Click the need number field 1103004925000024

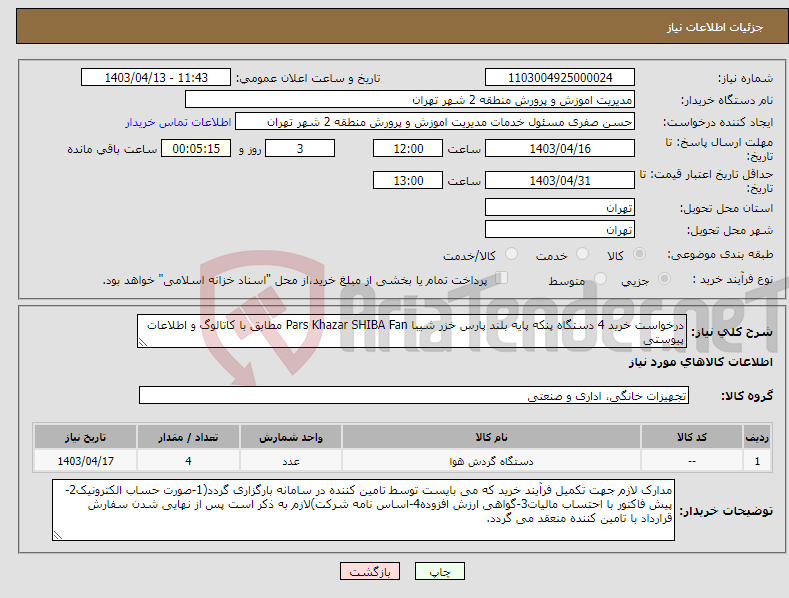[560, 78]
